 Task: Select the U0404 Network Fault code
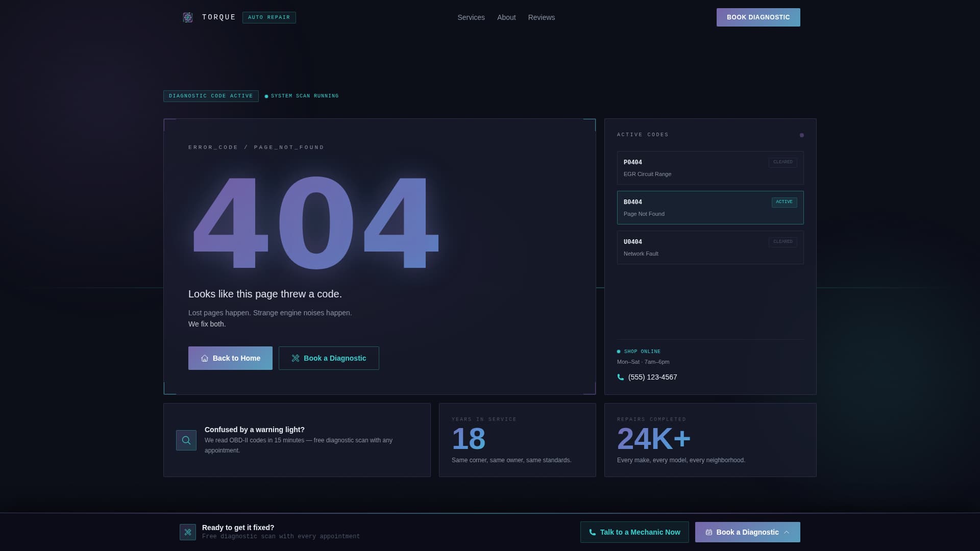click(710, 247)
